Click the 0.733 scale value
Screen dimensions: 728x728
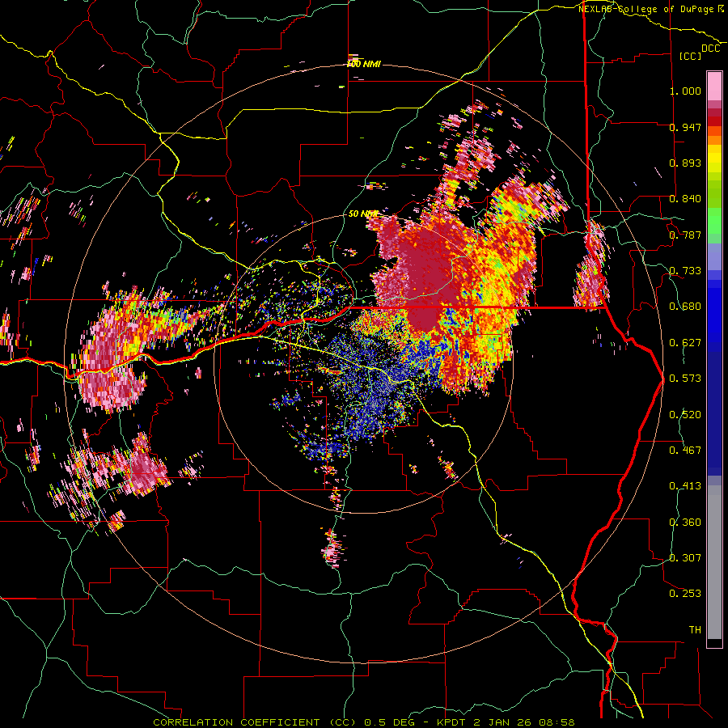(685, 271)
